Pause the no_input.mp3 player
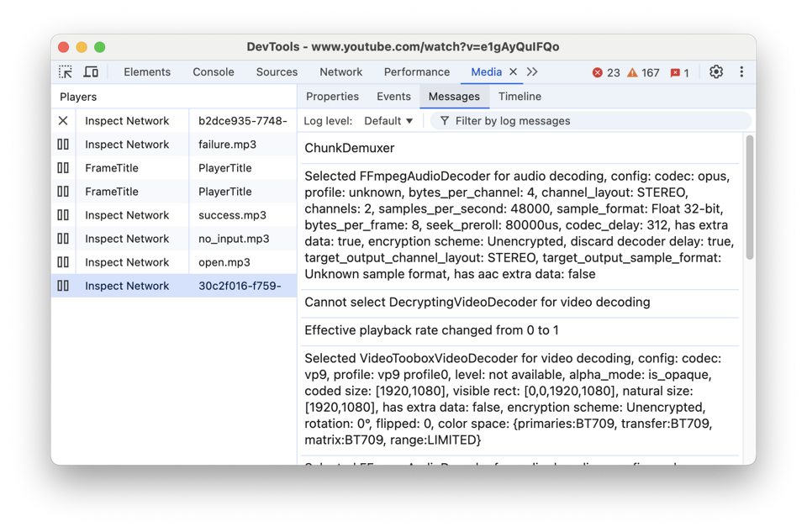 (x=64, y=238)
